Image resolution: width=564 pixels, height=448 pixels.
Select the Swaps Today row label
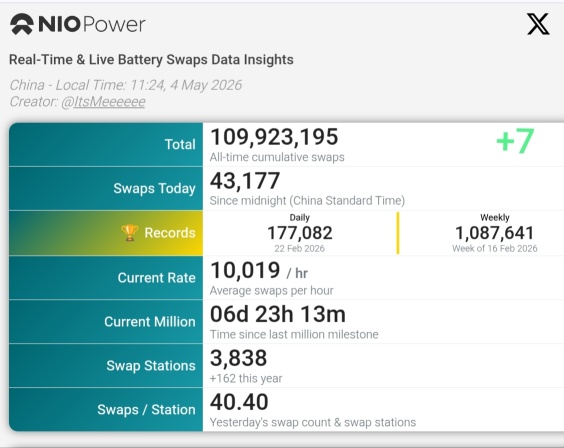tap(154, 188)
